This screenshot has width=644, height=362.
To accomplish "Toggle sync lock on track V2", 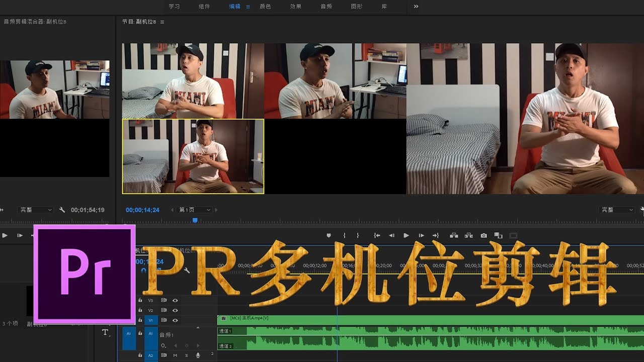I will [164, 310].
